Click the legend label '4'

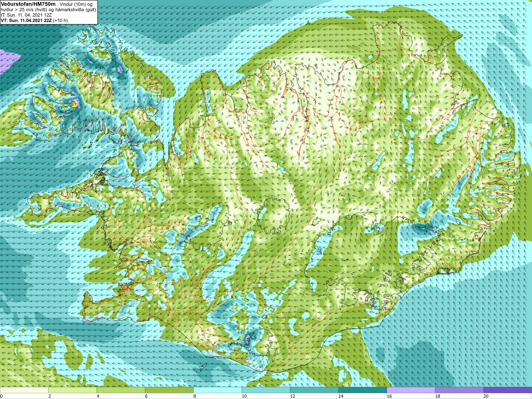[x=98, y=396]
